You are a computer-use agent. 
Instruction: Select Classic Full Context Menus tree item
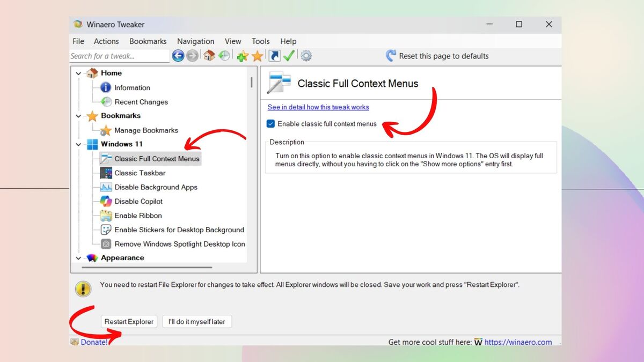pyautogui.click(x=157, y=159)
